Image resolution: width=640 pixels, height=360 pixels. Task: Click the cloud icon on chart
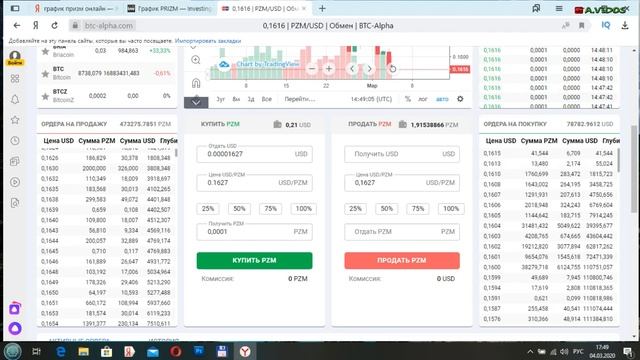224,64
